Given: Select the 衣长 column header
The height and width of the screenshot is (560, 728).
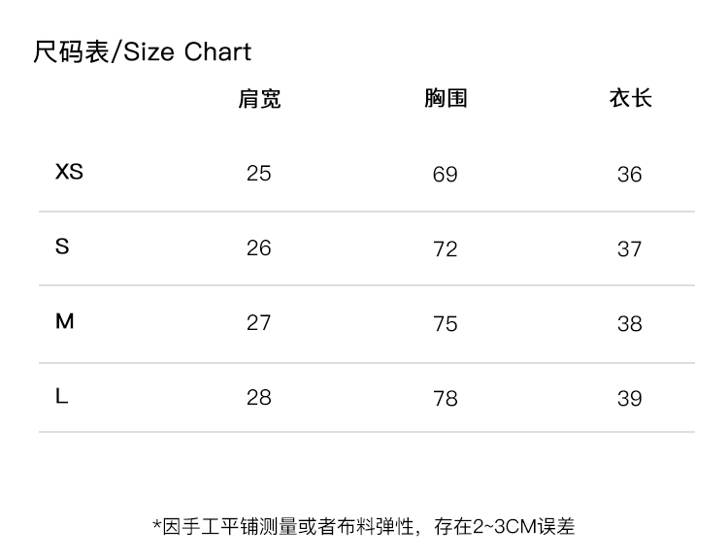Looking at the screenshot, I should tap(630, 98).
